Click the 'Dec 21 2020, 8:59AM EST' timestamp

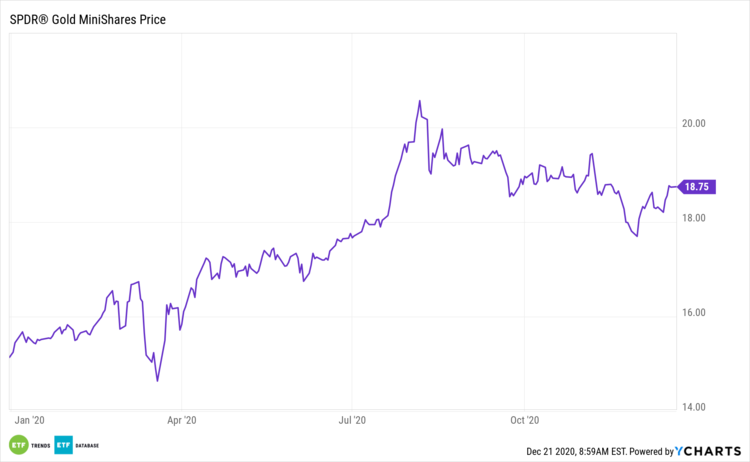576,452
